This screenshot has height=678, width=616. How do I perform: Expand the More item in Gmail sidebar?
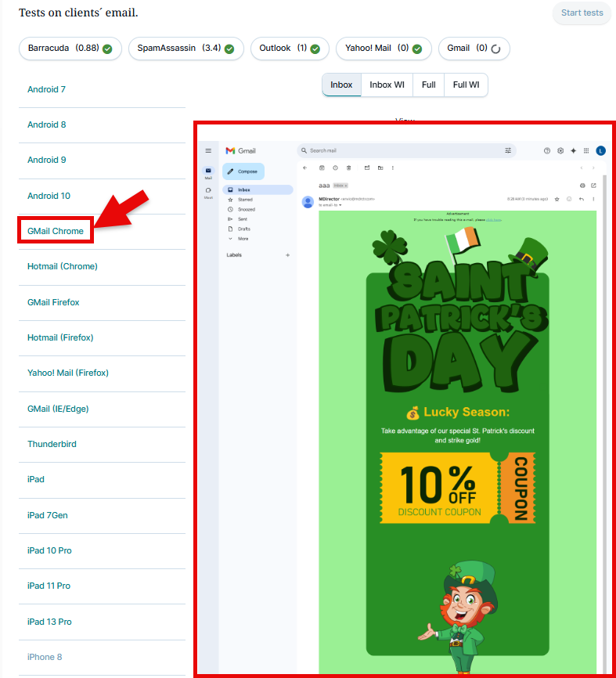[x=243, y=238]
